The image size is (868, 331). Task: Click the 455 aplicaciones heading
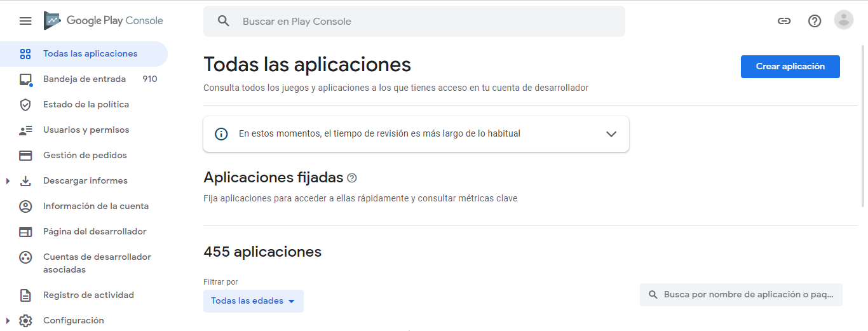coord(262,252)
